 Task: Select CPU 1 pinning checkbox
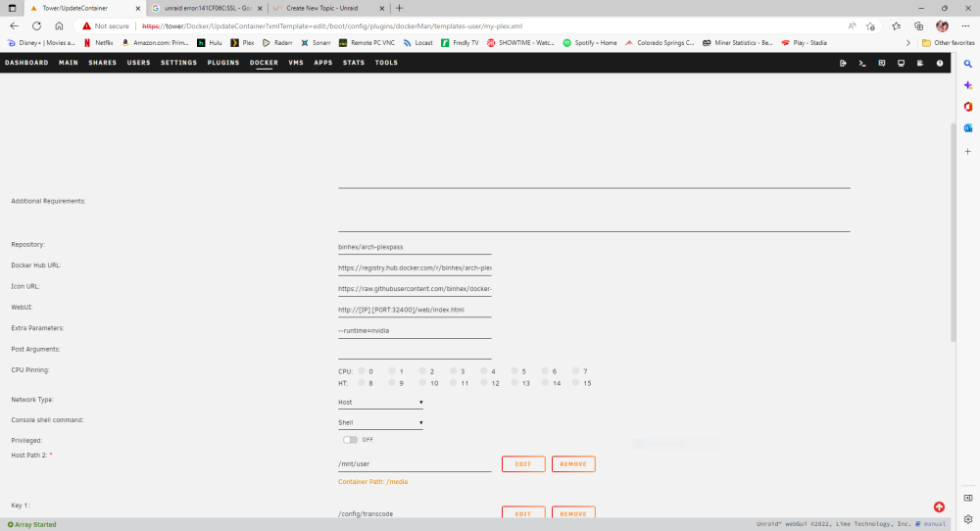point(392,371)
